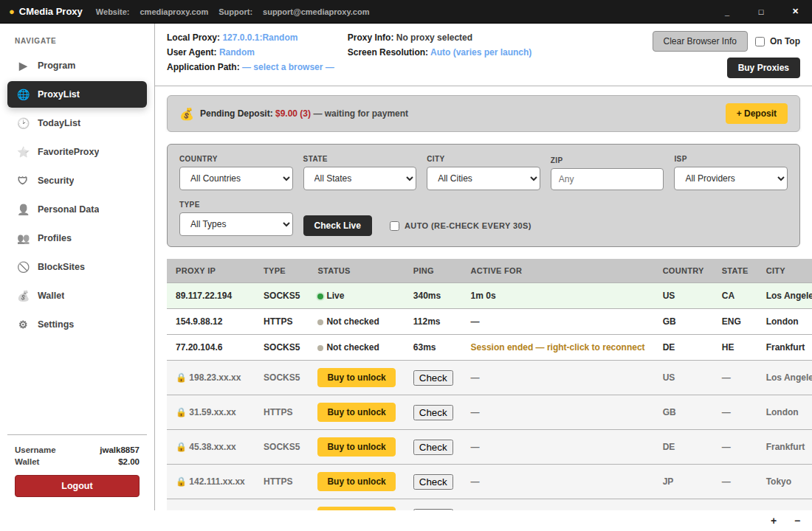The width and height of the screenshot is (812, 531).
Task: Open the Settings section
Action: (x=78, y=324)
